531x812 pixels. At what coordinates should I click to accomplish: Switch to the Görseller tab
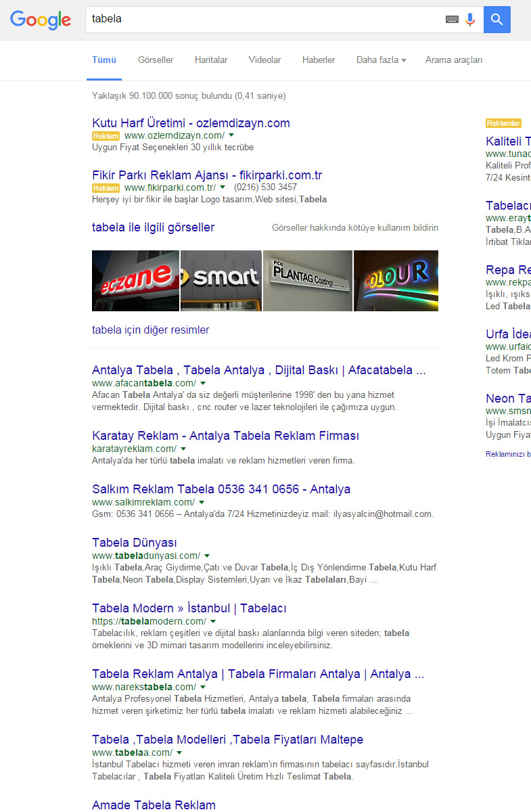pos(156,60)
